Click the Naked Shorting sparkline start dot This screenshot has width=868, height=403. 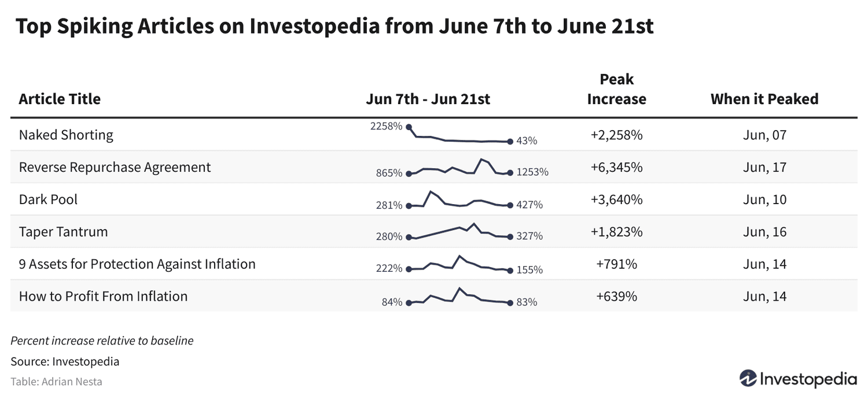(409, 127)
